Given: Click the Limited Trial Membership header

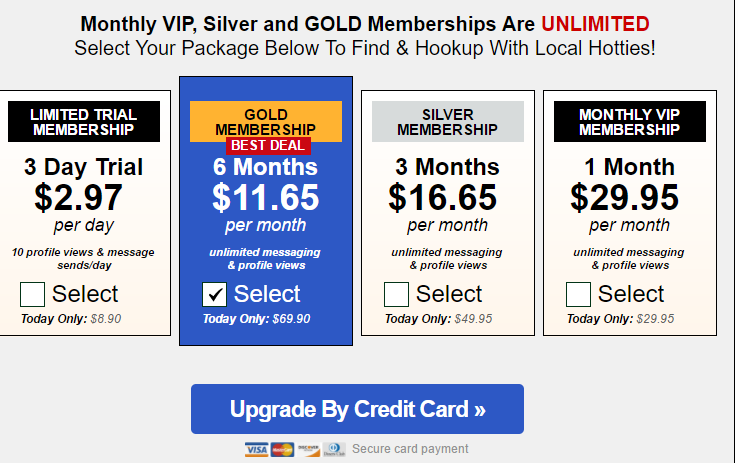Looking at the screenshot, I should [84, 121].
